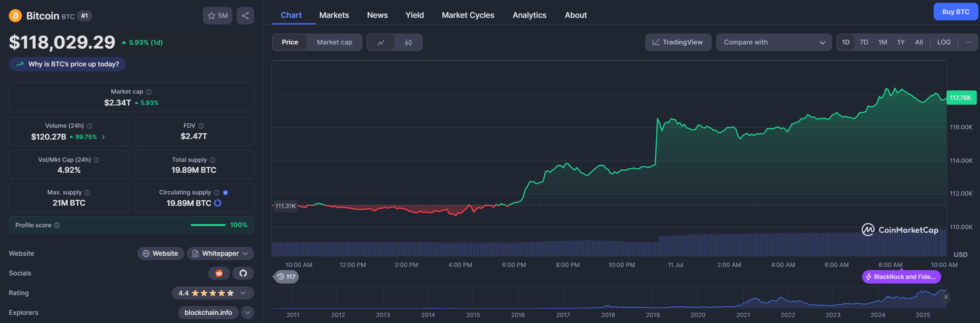980x323 pixels.
Task: Click the 117.78K current price label
Action: [x=961, y=98]
